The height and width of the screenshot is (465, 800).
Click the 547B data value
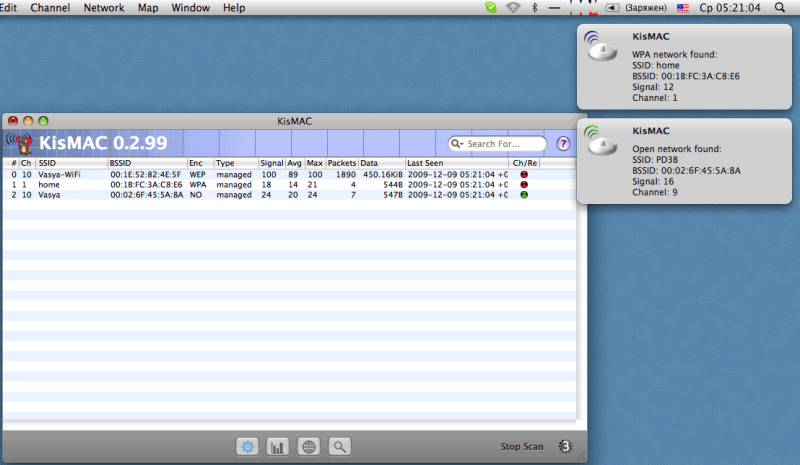pyautogui.click(x=393, y=195)
